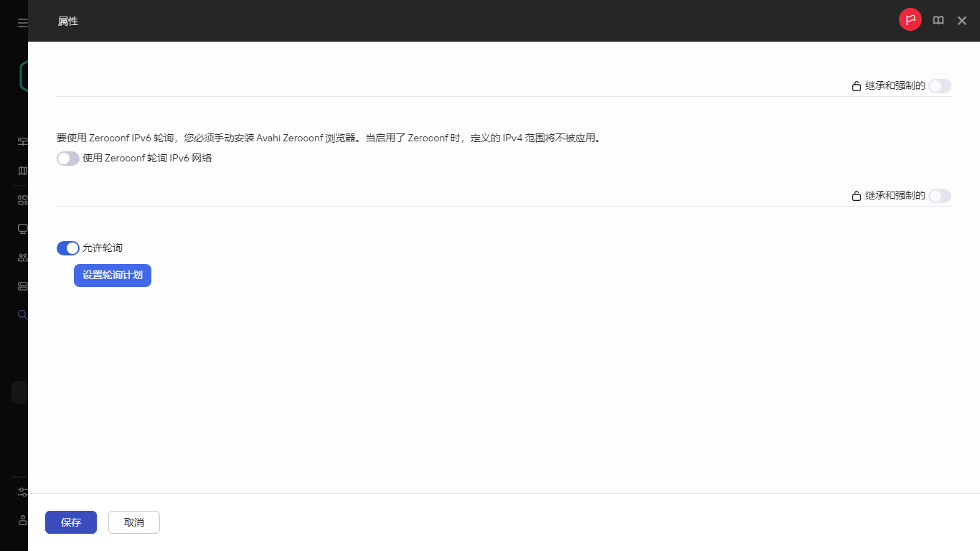Open the documentation book icon
Screen dimensions: 980x551
[938, 20]
